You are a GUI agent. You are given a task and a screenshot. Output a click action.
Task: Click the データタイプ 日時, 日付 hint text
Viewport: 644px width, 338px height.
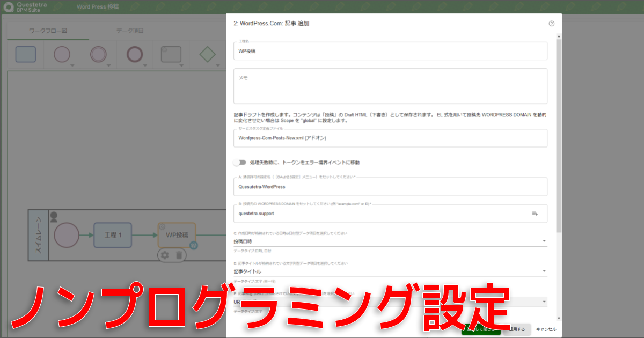[x=252, y=251]
